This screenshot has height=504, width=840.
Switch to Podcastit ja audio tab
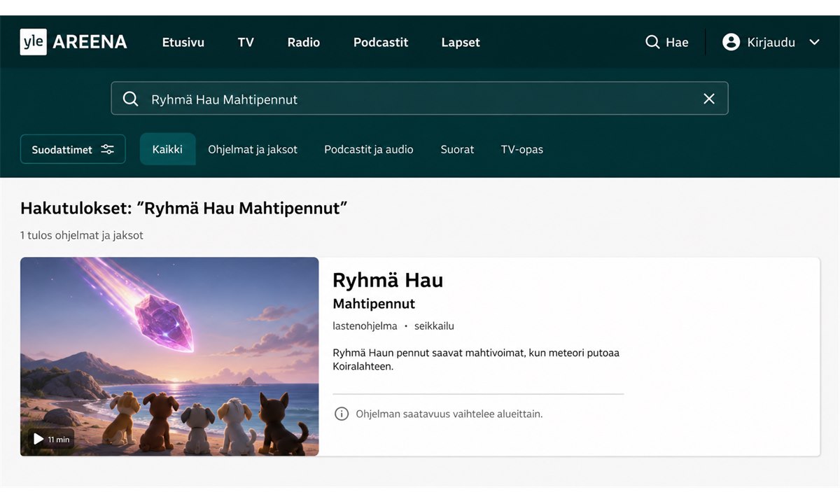[x=369, y=149]
